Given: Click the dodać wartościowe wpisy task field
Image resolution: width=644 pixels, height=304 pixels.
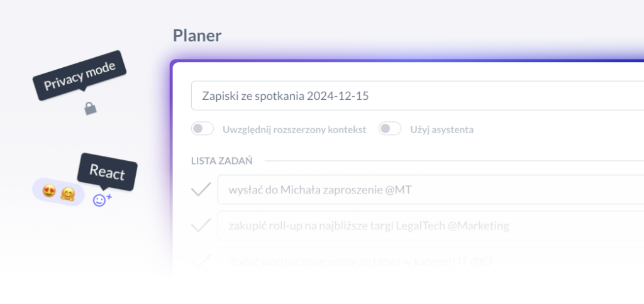Looking at the screenshot, I should coord(430,261).
